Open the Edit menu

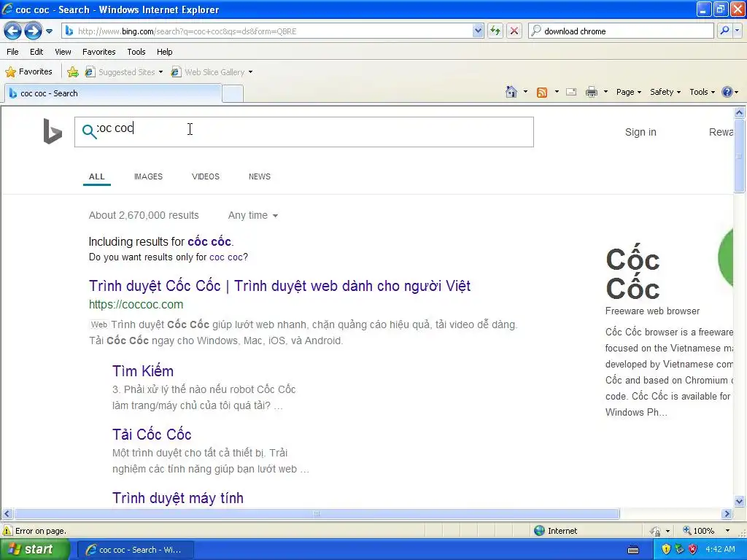coord(36,52)
